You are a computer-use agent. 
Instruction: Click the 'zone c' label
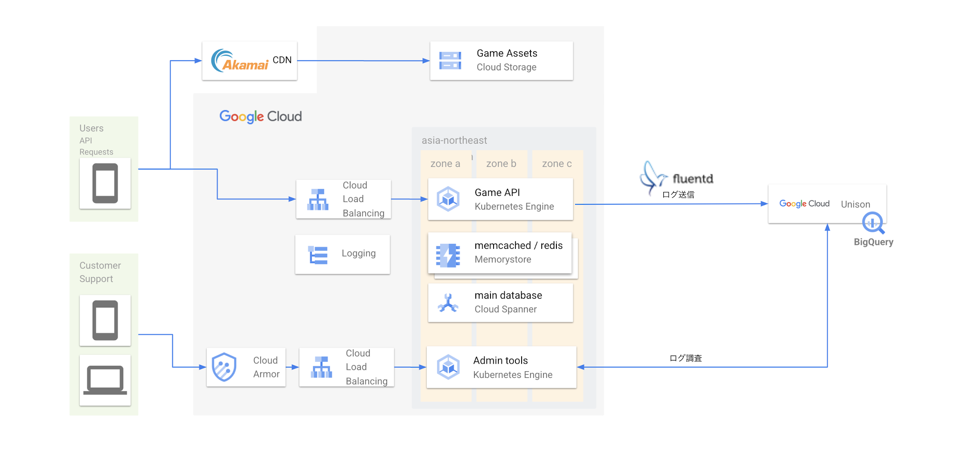[557, 164]
